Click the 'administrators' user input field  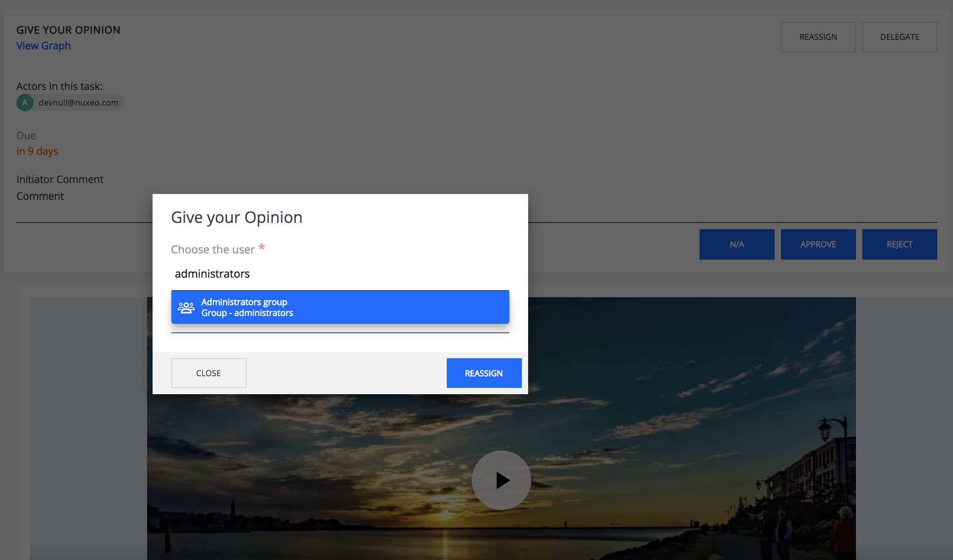pyautogui.click(x=340, y=274)
